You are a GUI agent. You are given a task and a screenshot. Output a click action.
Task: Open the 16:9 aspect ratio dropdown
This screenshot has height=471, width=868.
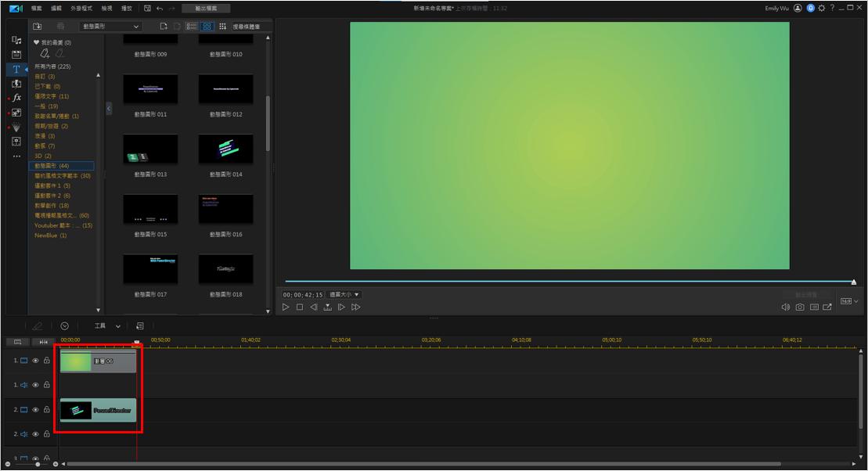coord(849,301)
